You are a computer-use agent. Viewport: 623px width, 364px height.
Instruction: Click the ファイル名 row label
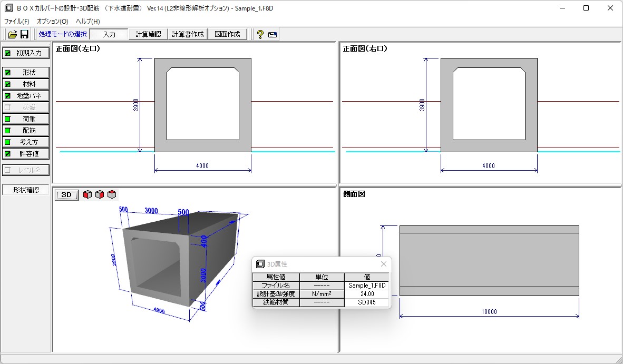pyautogui.click(x=276, y=286)
